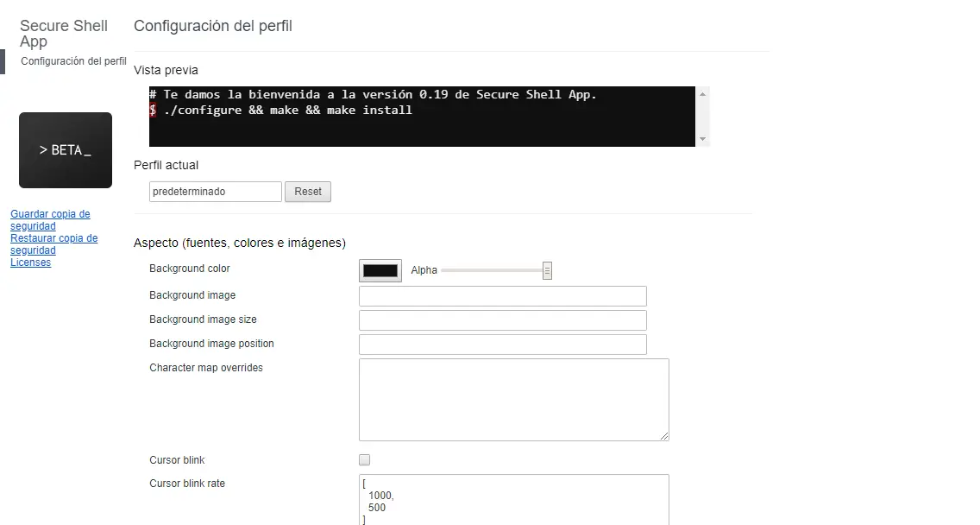Viewport: 980px width, 525px height.
Task: Open the Licenses link
Action: point(31,262)
